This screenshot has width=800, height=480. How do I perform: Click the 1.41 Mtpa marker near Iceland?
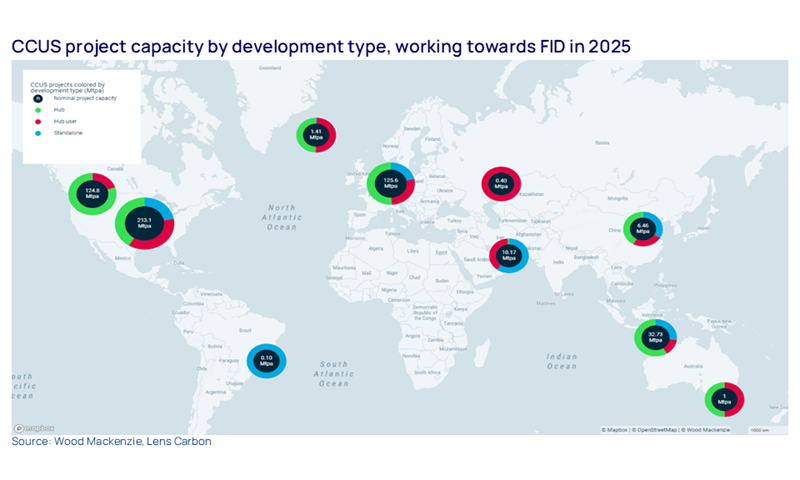click(316, 133)
